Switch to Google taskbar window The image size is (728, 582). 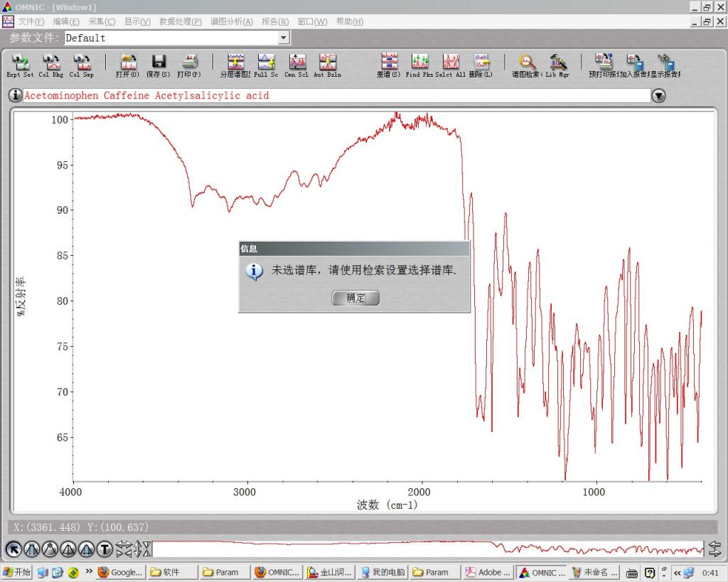(120, 572)
